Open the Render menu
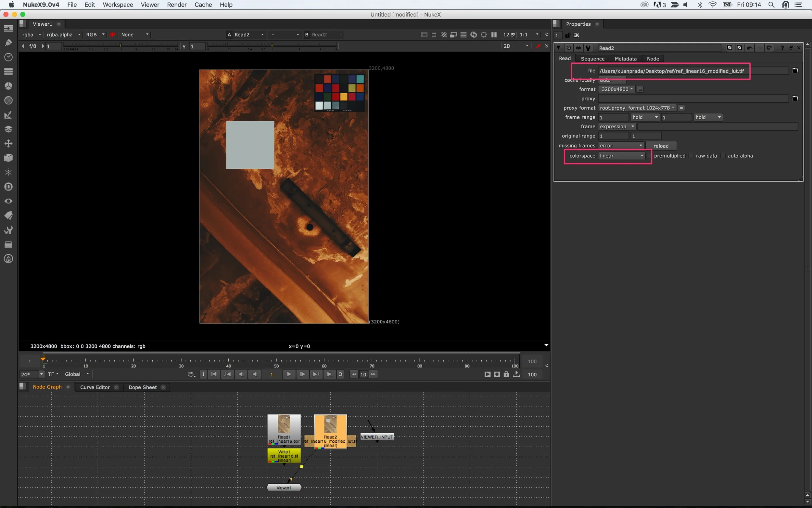 coord(177,5)
